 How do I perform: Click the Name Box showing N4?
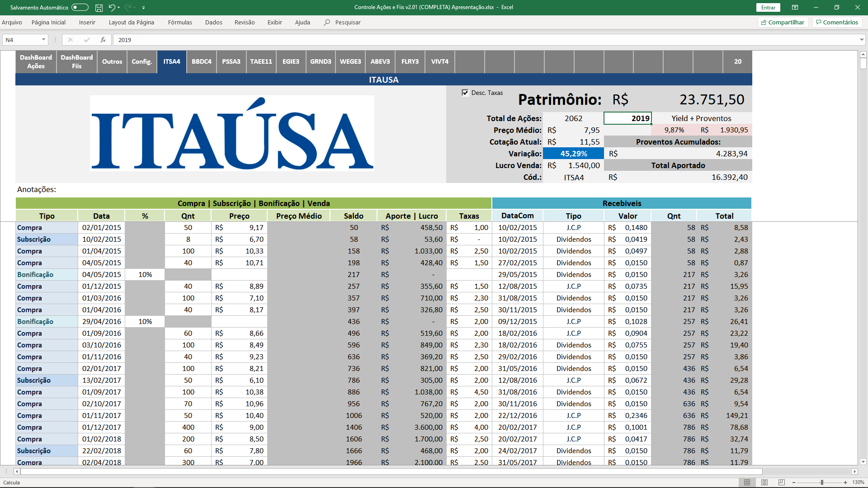[x=22, y=40]
